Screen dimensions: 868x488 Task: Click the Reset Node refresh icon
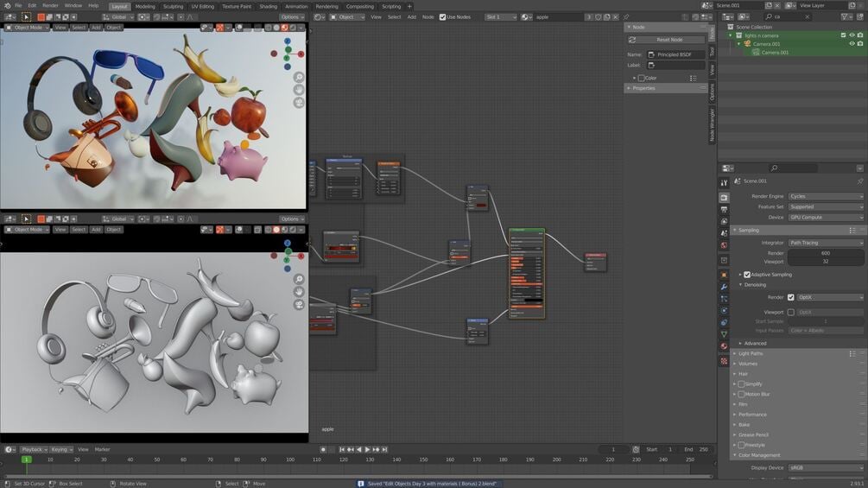(632, 40)
